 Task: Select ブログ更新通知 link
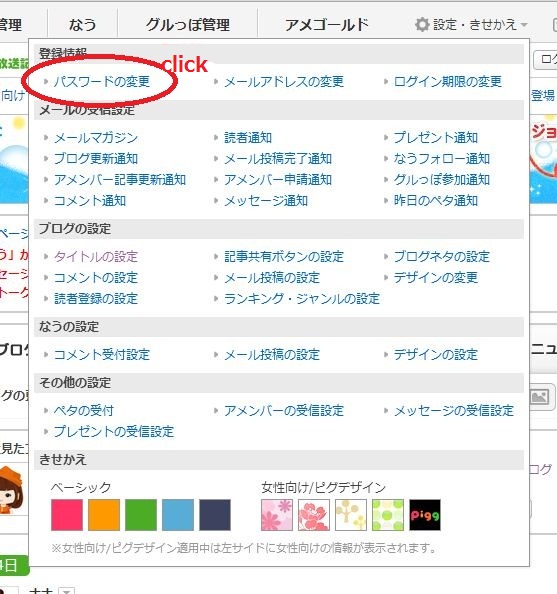(96, 159)
